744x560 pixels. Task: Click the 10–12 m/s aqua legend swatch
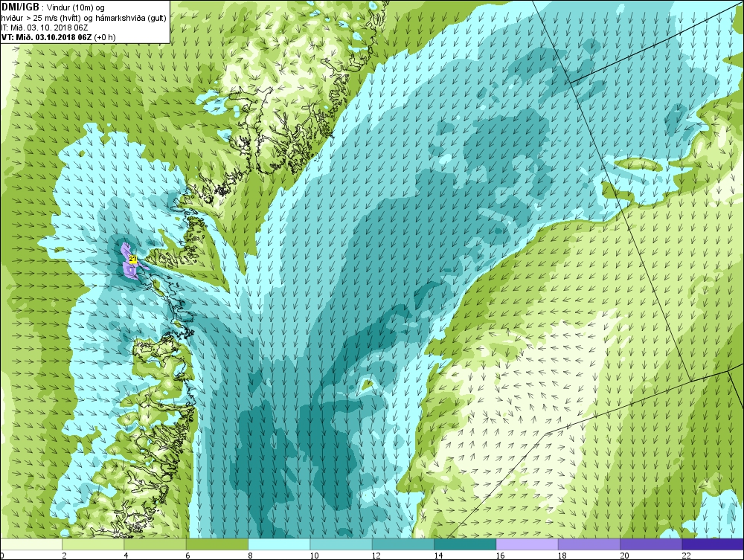point(341,544)
